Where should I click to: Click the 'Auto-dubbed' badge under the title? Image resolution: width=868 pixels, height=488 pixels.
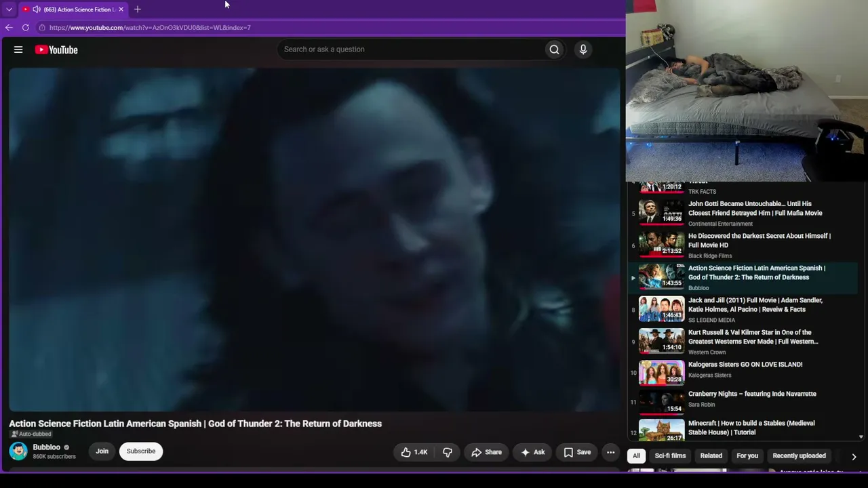[x=31, y=434]
